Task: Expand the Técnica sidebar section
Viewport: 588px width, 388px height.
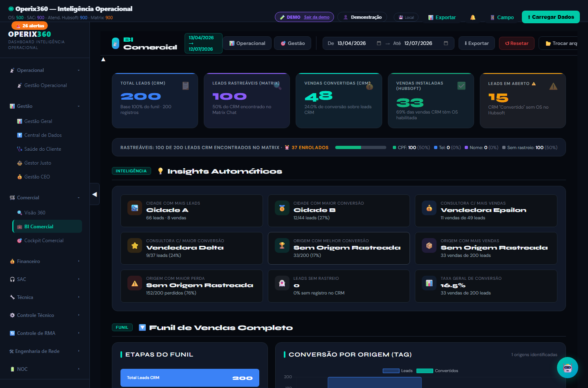Action: tap(45, 297)
